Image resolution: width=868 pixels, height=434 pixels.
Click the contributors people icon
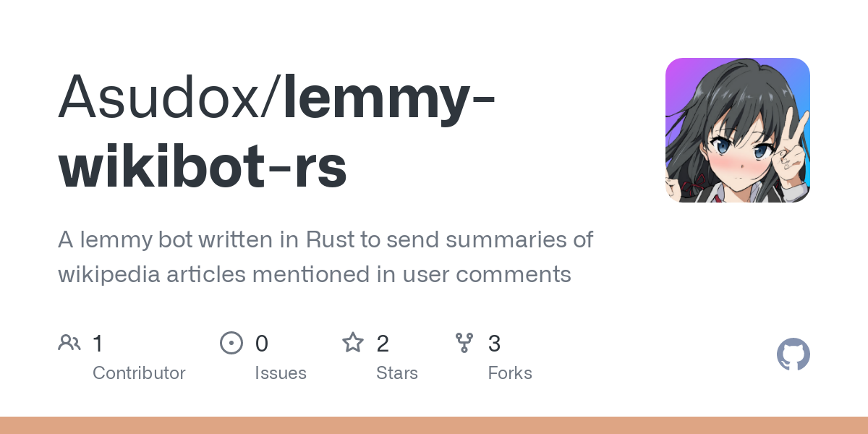click(x=69, y=343)
